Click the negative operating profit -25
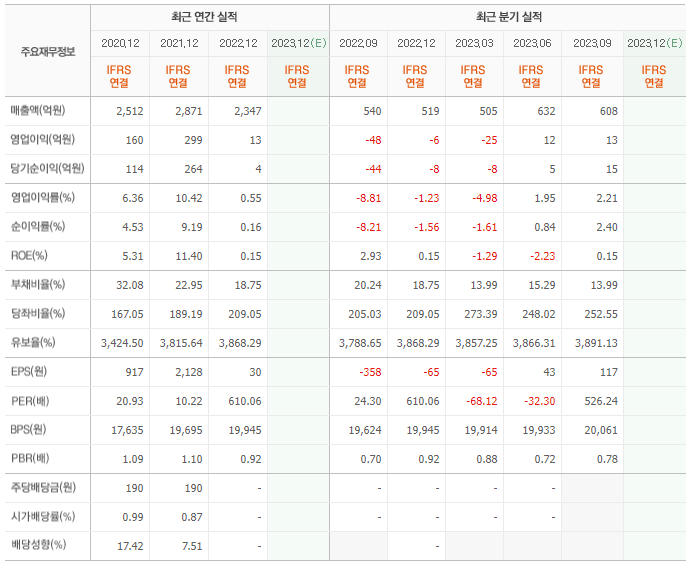 (x=489, y=140)
